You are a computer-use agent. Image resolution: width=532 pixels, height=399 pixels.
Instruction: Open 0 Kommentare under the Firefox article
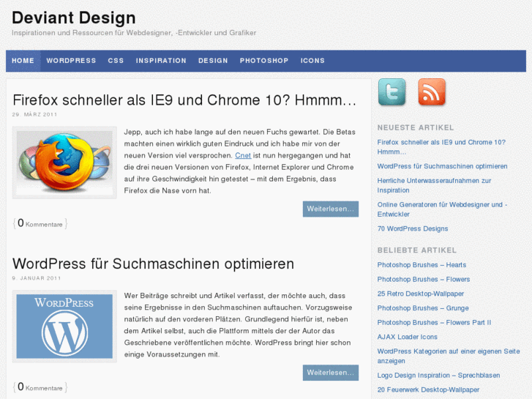pyautogui.click(x=40, y=223)
